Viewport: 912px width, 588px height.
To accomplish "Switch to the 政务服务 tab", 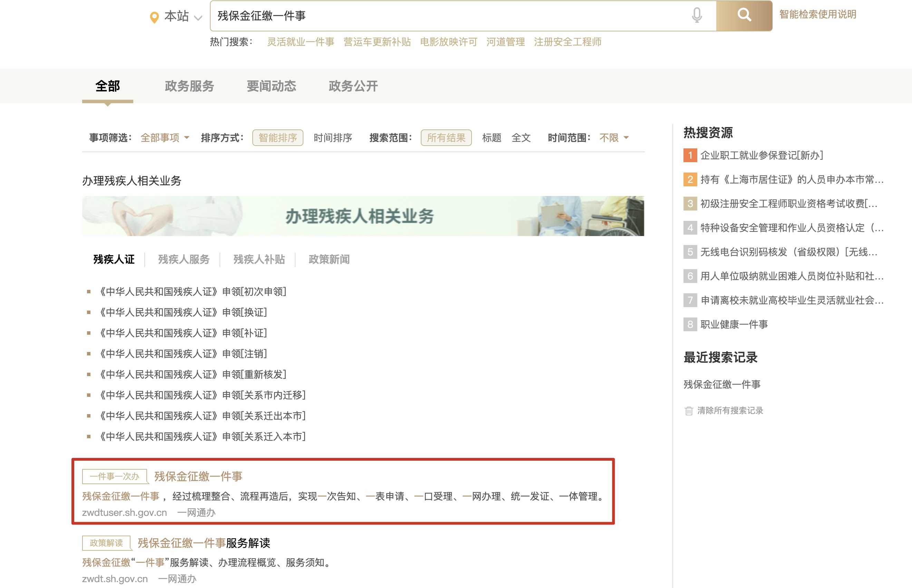I will click(x=190, y=86).
